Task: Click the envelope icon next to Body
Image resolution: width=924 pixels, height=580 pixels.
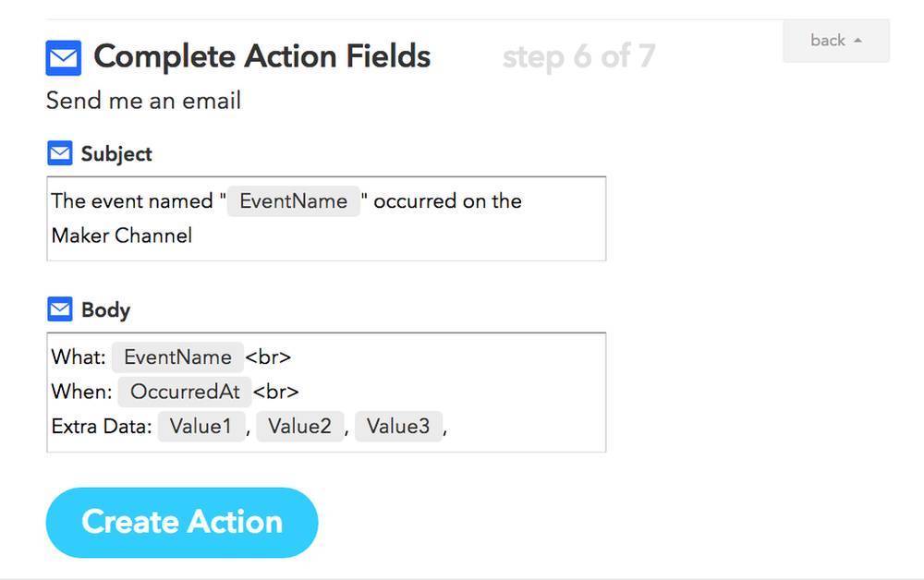Action: pos(59,308)
